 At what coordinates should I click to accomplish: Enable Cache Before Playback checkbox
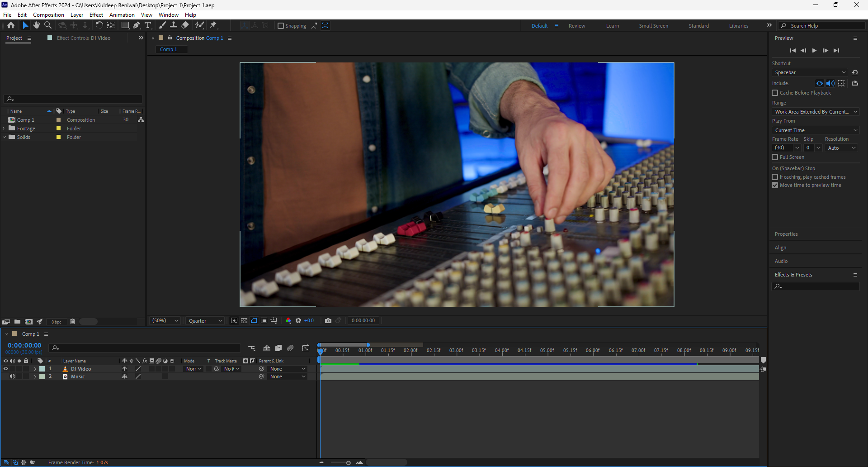tap(775, 93)
